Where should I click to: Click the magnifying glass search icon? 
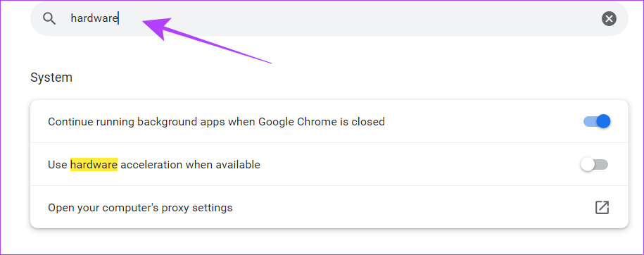click(49, 18)
